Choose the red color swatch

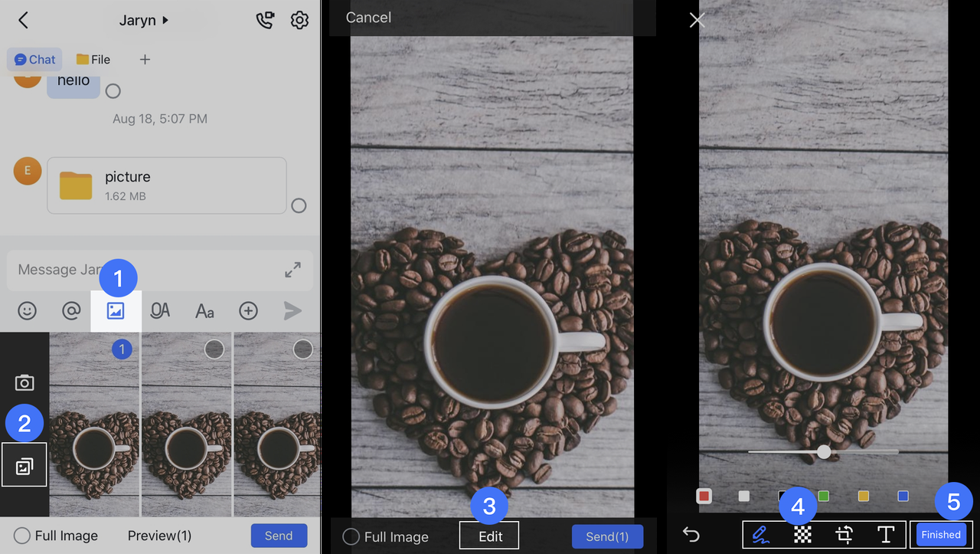click(704, 497)
